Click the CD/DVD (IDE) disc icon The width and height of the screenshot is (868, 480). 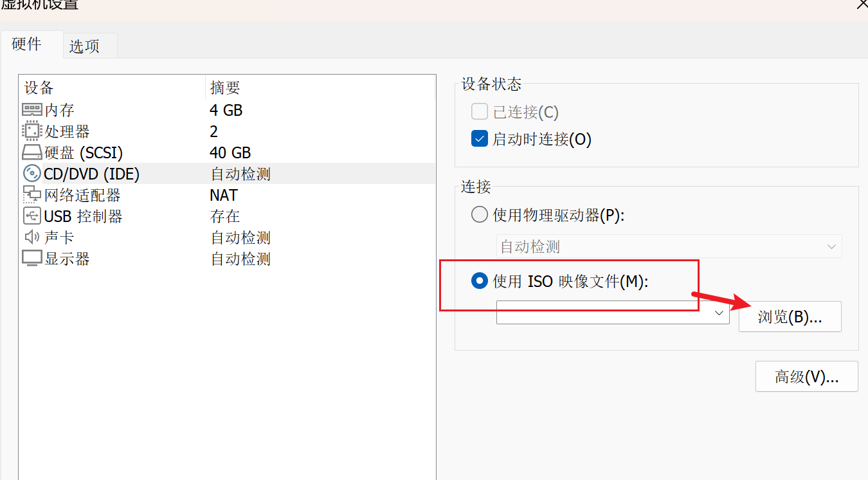32,174
